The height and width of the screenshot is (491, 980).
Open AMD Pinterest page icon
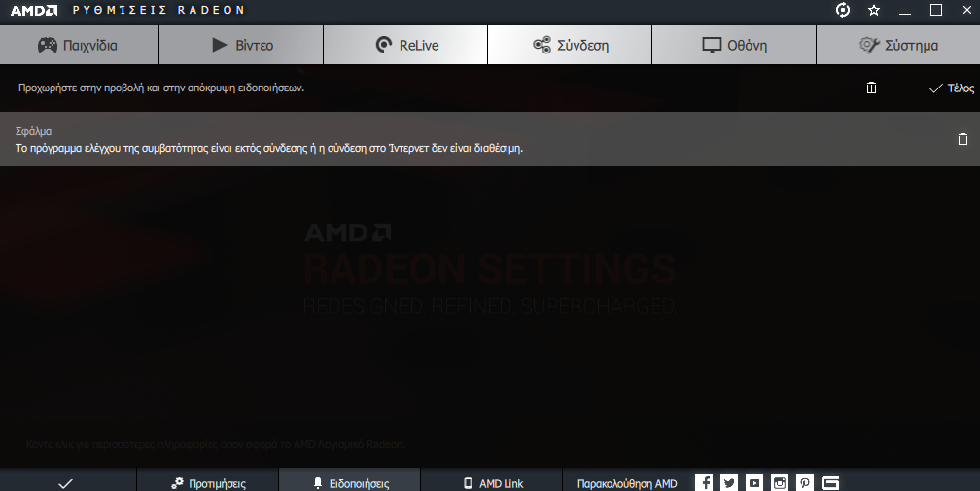point(804,482)
